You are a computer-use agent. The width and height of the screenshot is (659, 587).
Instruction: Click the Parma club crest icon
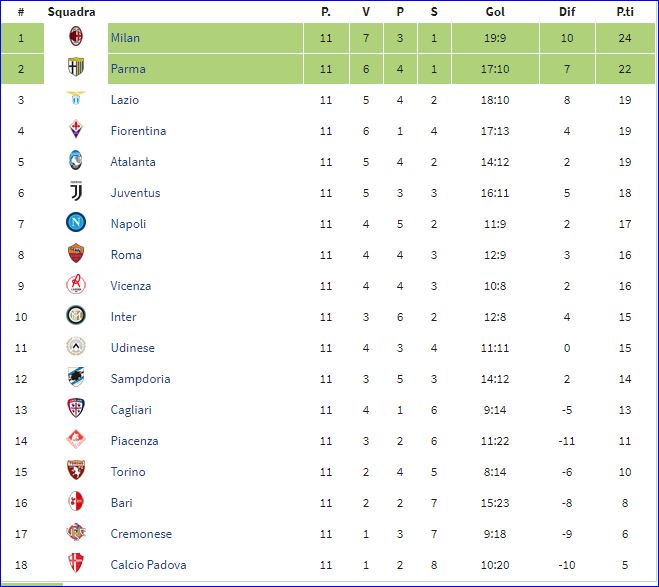tap(75, 69)
